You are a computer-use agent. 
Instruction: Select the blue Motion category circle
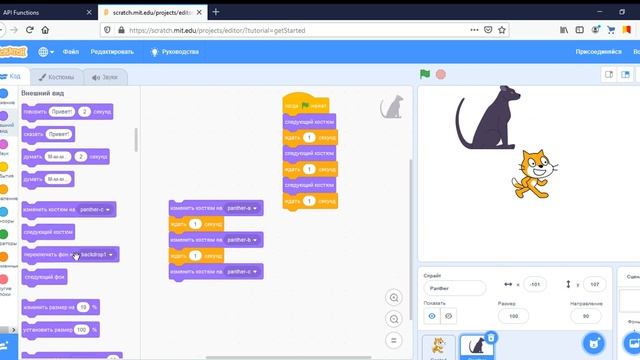pyautogui.click(x=4, y=93)
